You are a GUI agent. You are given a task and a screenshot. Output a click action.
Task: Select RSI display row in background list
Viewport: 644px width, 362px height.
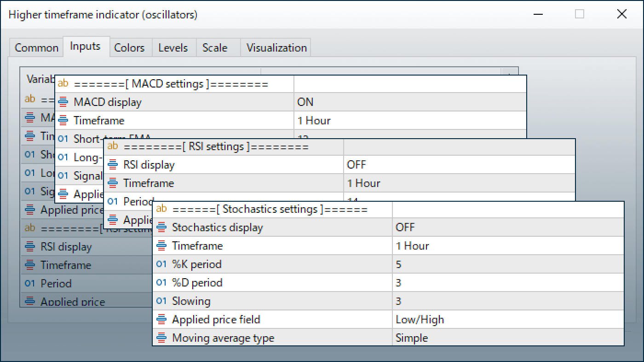tap(86, 247)
